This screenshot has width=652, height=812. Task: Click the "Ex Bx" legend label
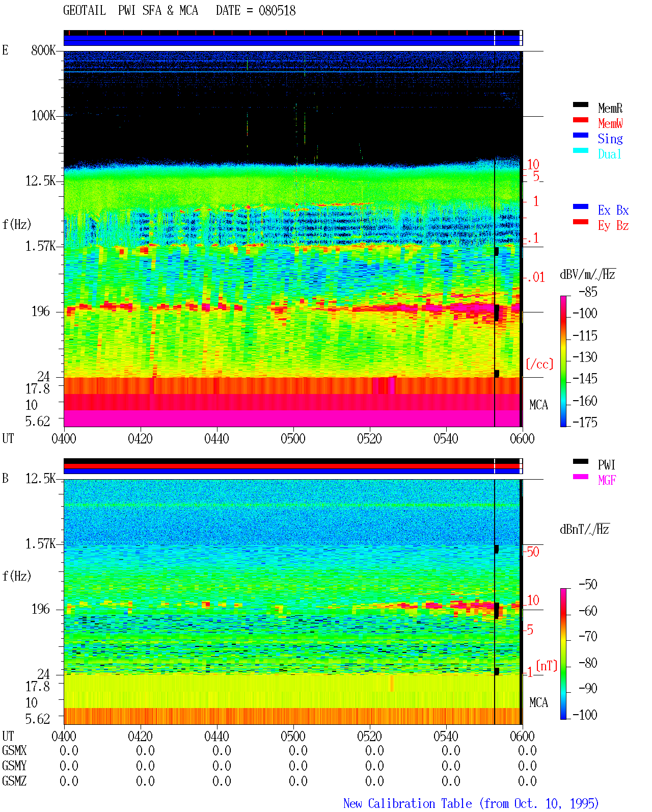[x=613, y=210]
